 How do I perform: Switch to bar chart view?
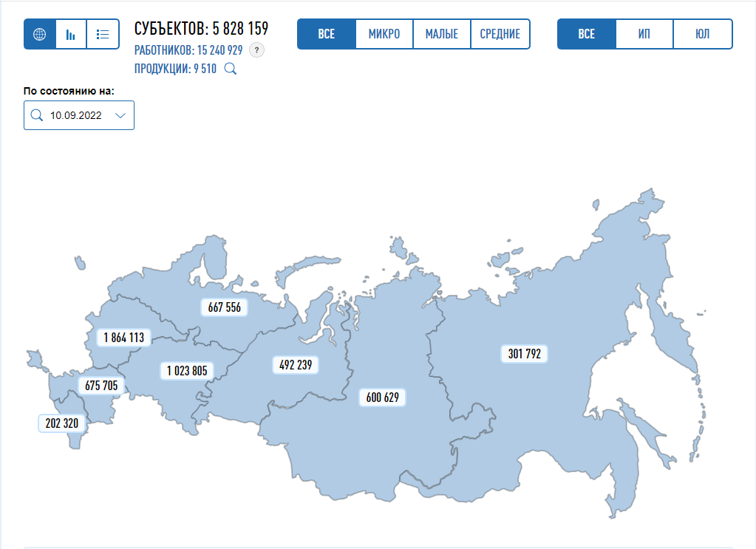[72, 34]
